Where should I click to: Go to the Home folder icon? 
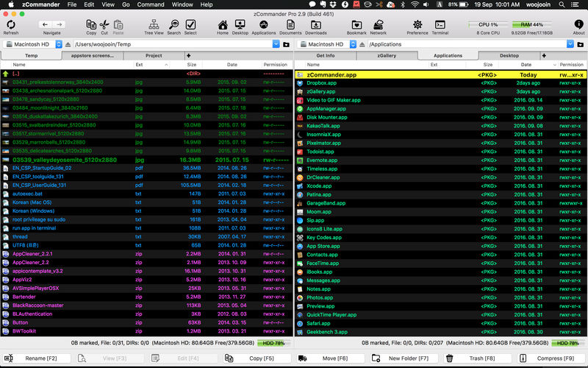click(x=223, y=25)
